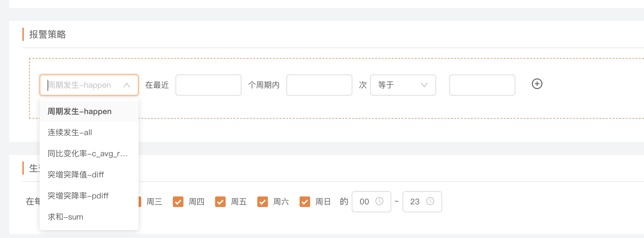Viewport: 644px width, 238px height.
Task: Click the clock icon in 23 field
Action: [x=430, y=201]
